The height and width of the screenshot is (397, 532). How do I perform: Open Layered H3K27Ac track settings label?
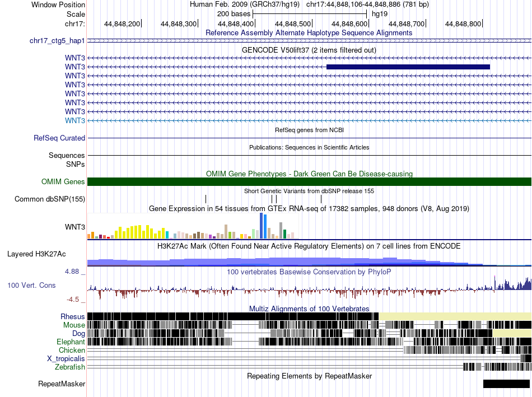pos(36,254)
